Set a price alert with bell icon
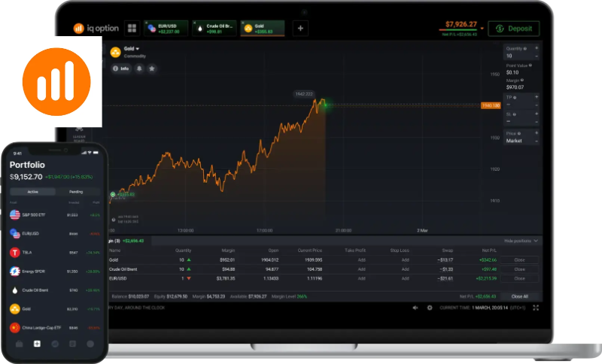The width and height of the screenshot is (602, 364). pos(139,68)
